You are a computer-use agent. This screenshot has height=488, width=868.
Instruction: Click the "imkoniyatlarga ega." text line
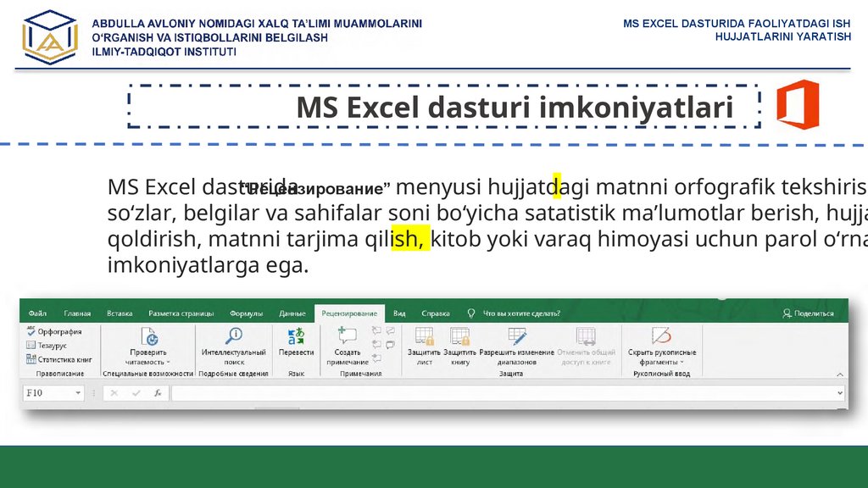(208, 265)
